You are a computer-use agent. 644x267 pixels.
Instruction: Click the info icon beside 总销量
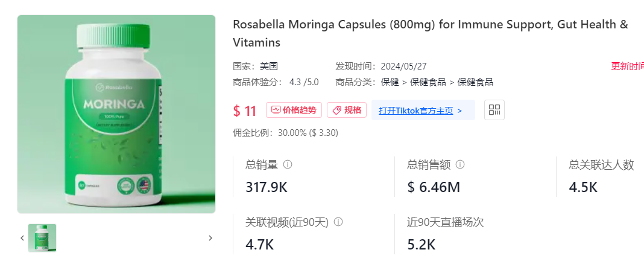(288, 164)
